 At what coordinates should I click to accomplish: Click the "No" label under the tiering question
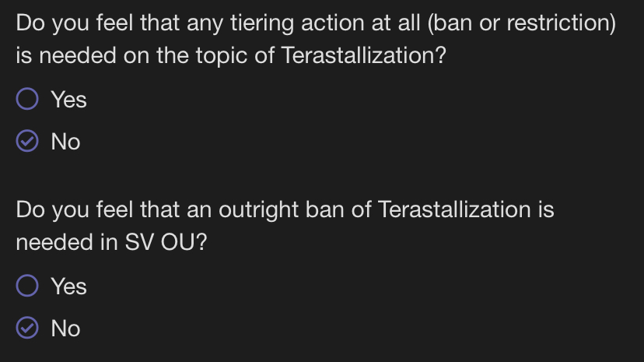[x=65, y=142]
